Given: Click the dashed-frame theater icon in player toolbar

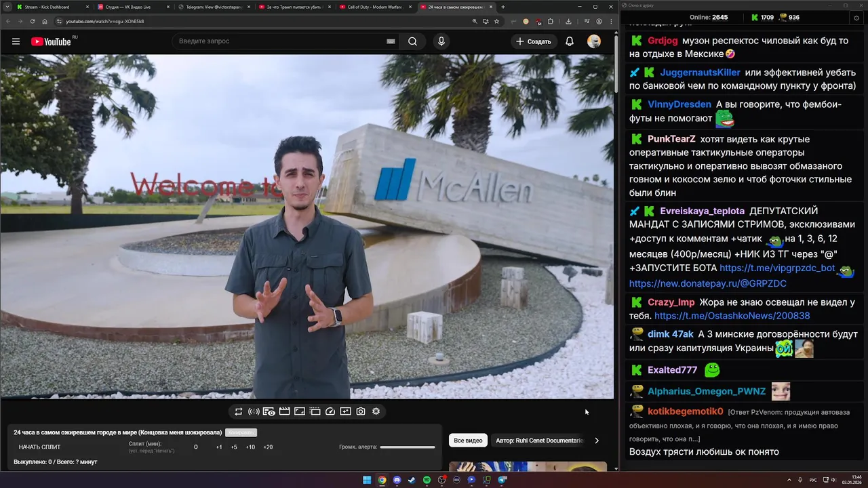Looking at the screenshot, I should click(x=315, y=411).
